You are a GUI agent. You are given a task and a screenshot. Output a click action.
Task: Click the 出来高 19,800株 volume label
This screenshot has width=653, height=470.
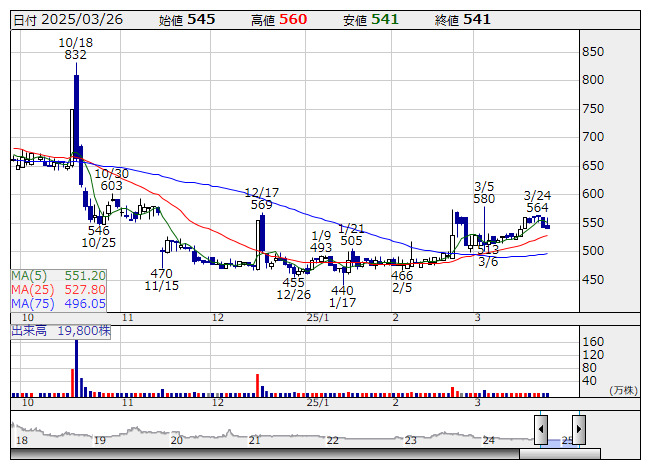click(61, 331)
